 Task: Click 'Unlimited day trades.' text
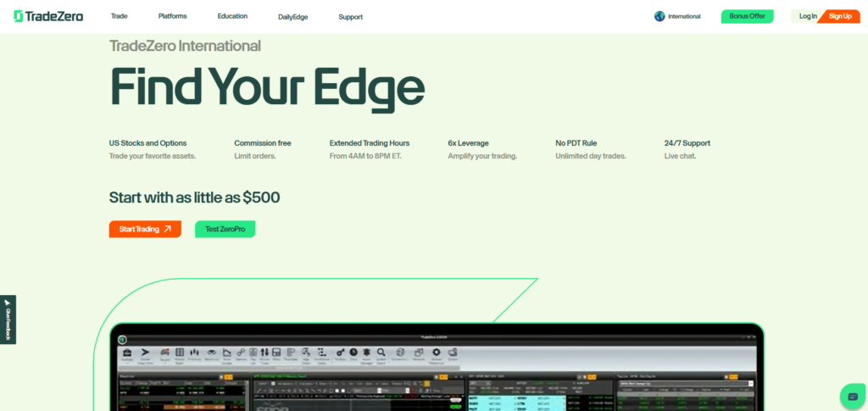[591, 157]
